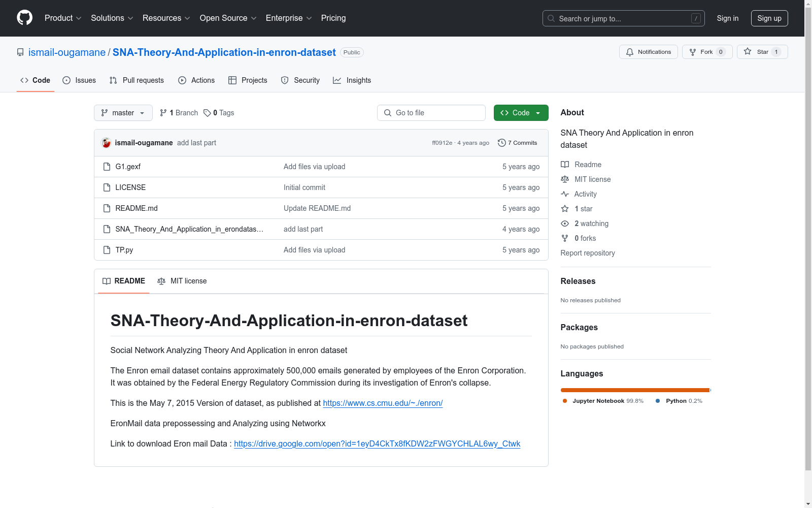The height and width of the screenshot is (508, 812).
Task: Select the Code tab
Action: (36, 80)
